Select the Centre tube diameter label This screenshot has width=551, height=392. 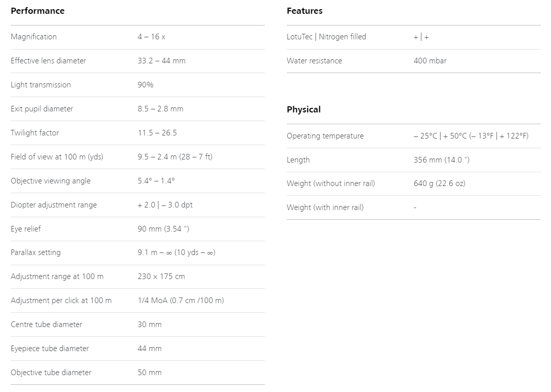click(x=47, y=325)
